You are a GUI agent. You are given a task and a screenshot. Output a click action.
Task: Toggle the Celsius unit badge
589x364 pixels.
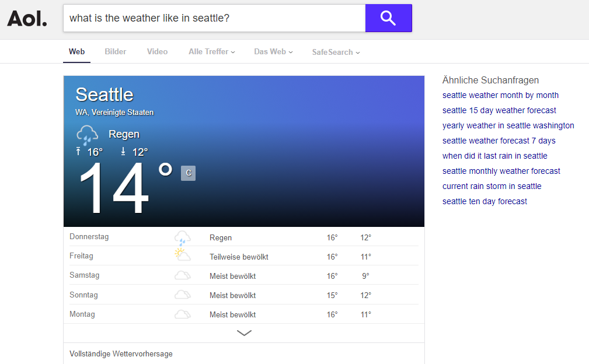tap(187, 173)
